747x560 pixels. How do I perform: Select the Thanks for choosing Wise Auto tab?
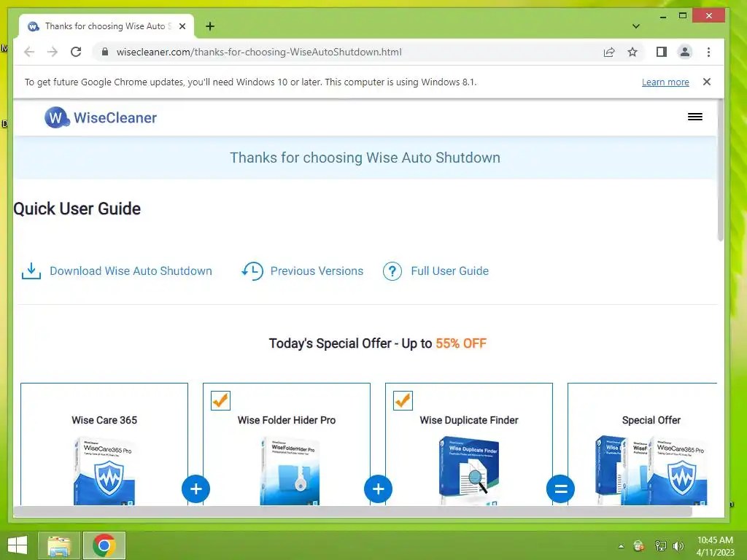(106, 26)
